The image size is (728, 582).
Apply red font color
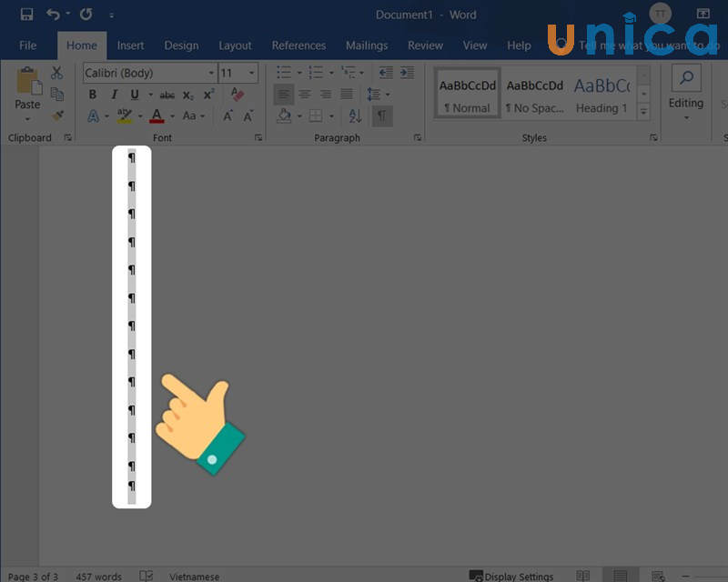(157, 116)
